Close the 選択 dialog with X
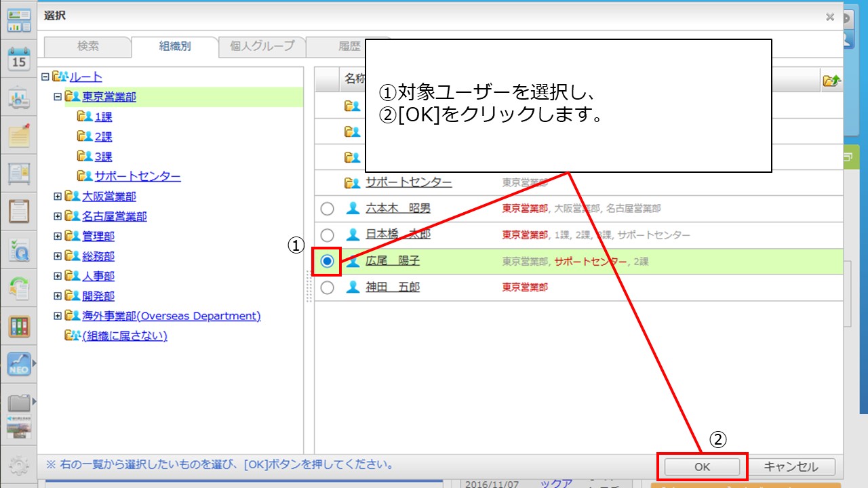Viewport: 868px width, 488px height. (x=829, y=17)
